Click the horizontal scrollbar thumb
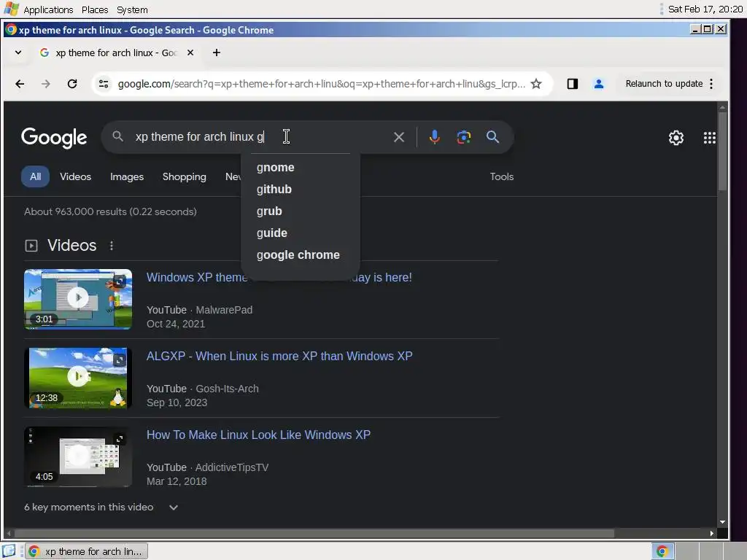Screen dimensions: 747x560 (x=314, y=533)
